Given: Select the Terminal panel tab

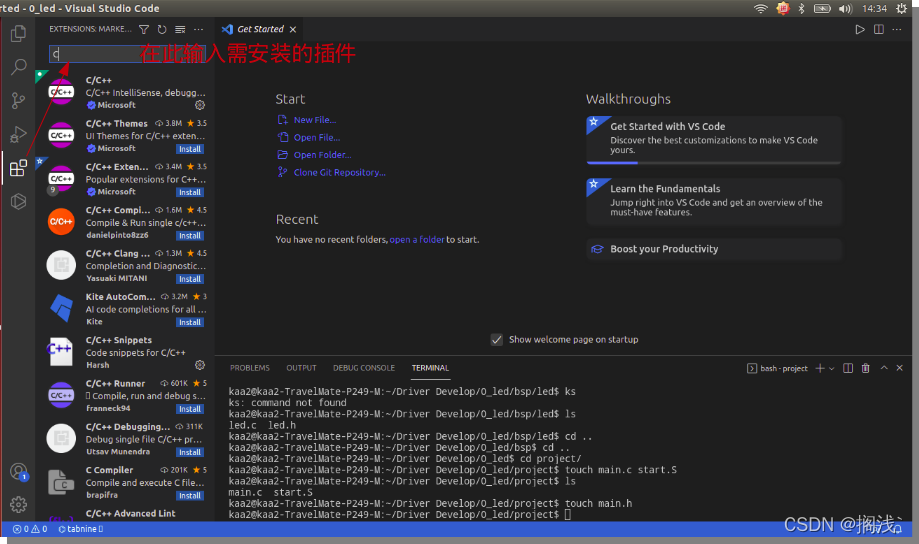Looking at the screenshot, I should click(430, 368).
